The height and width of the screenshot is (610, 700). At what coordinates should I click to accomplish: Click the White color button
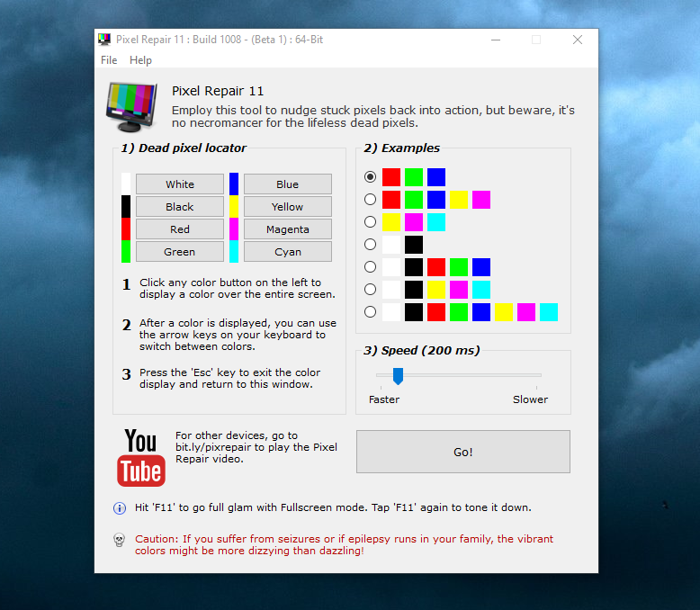pyautogui.click(x=180, y=184)
